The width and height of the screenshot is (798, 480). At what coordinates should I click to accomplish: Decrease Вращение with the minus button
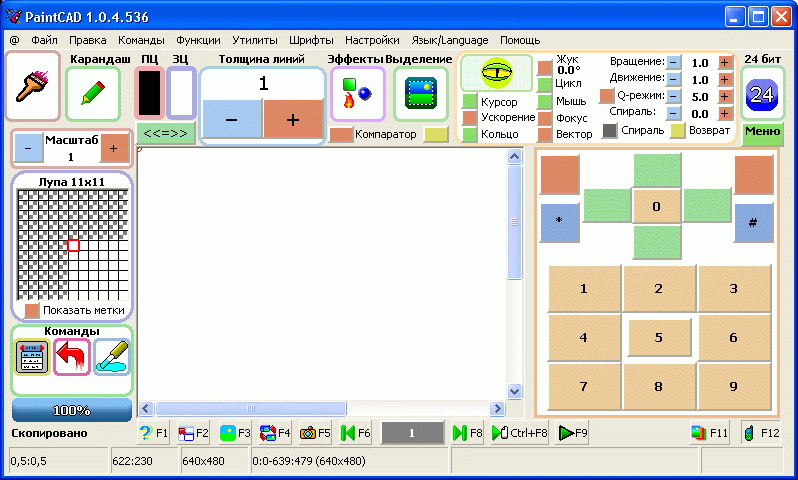673,62
